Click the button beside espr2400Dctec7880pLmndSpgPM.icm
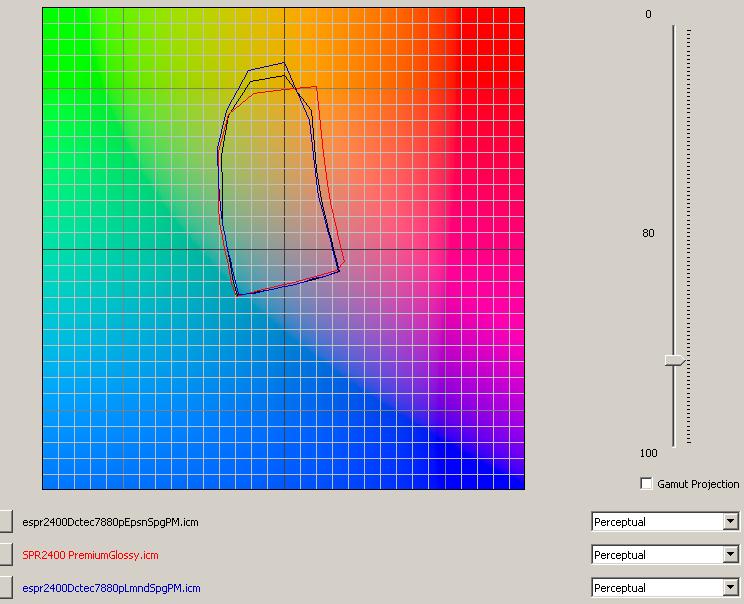Image resolution: width=744 pixels, height=604 pixels. tap(6, 588)
